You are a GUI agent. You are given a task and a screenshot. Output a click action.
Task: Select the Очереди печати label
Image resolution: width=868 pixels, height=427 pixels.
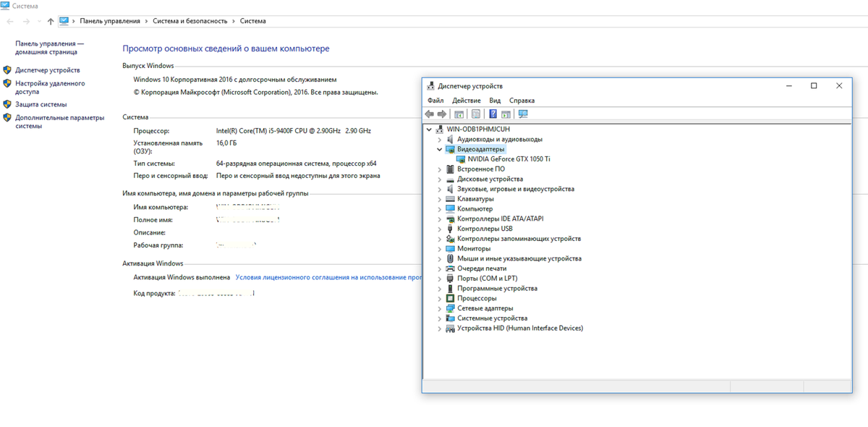pyautogui.click(x=482, y=269)
